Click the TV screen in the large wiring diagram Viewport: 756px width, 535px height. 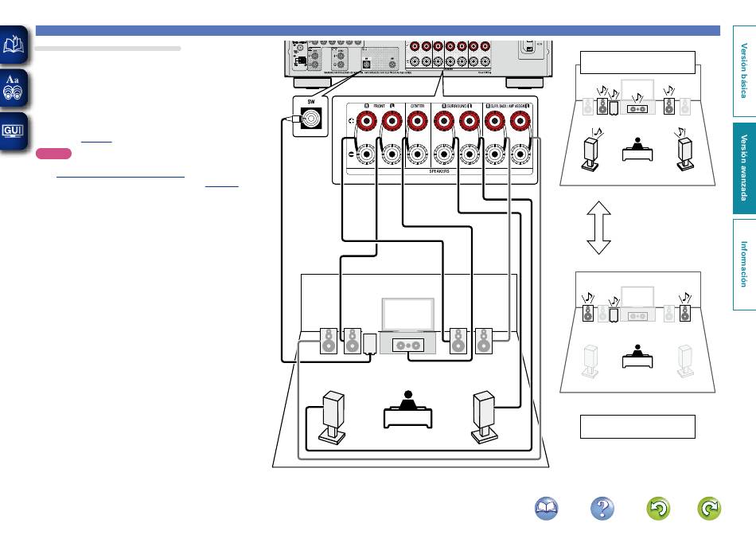(x=408, y=314)
